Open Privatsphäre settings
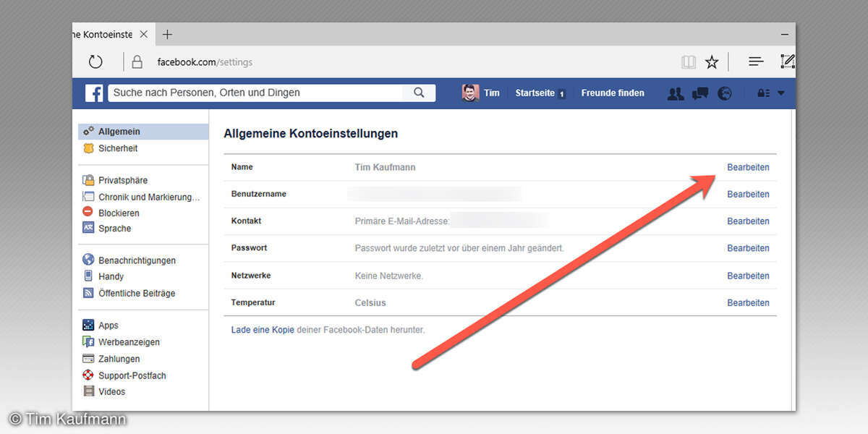868x434 pixels. tap(123, 180)
